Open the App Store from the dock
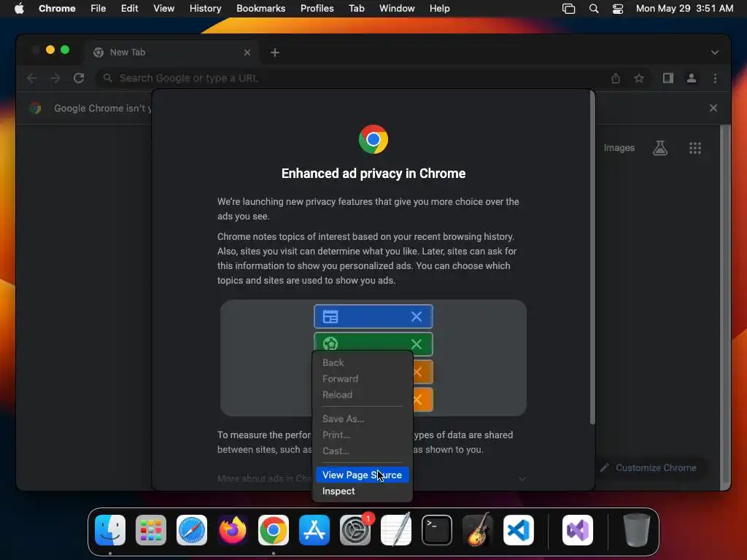 (314, 530)
